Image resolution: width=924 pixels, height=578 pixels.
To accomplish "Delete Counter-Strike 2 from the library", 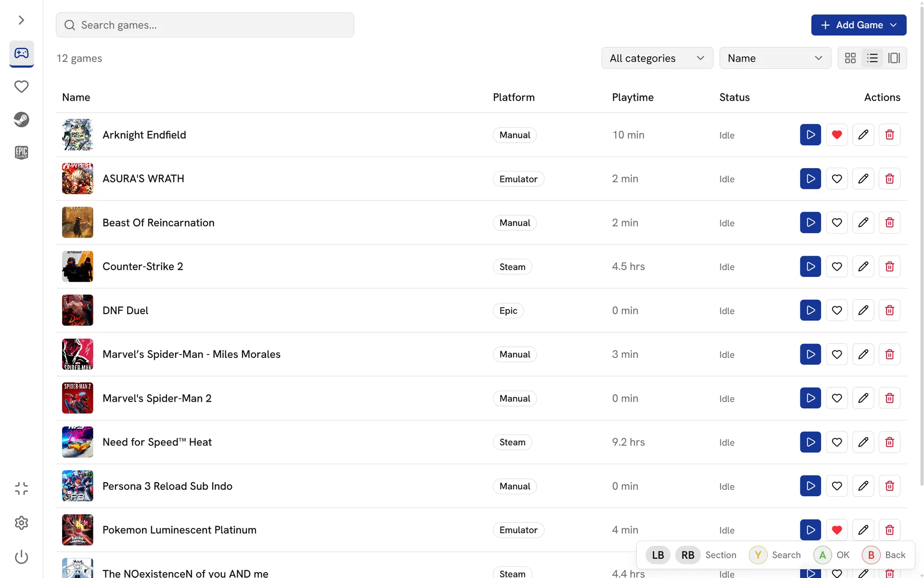I will (889, 266).
